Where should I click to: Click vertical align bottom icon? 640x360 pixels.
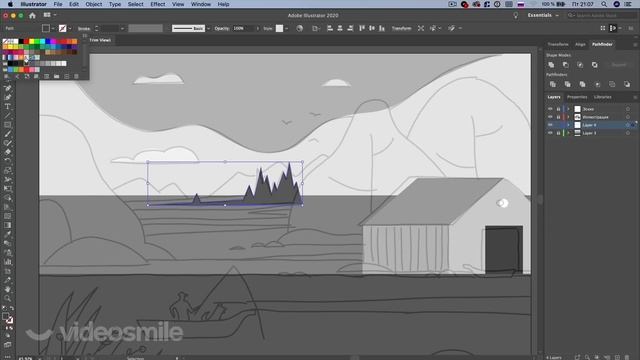point(382,28)
